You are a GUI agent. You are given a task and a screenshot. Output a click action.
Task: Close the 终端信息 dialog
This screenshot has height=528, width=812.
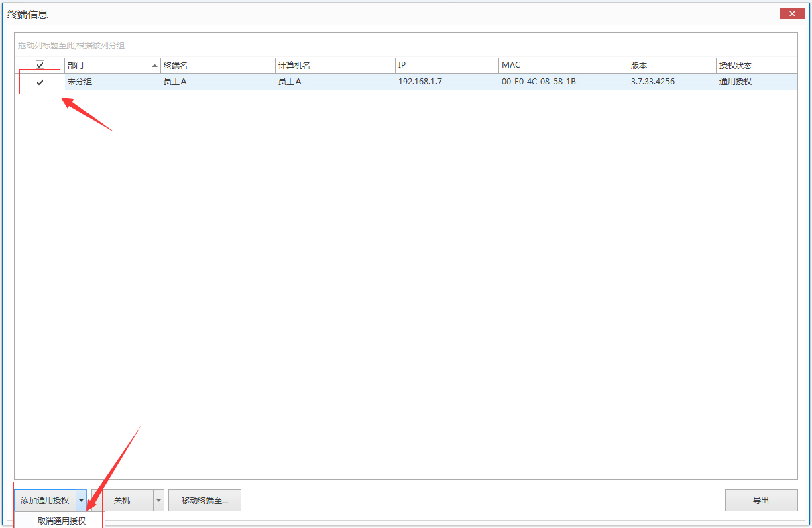[792, 13]
